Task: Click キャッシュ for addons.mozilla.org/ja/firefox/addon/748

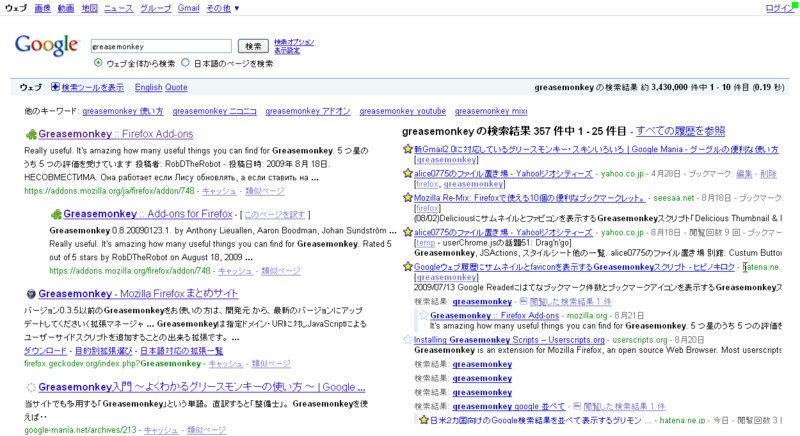Action: [x=219, y=191]
